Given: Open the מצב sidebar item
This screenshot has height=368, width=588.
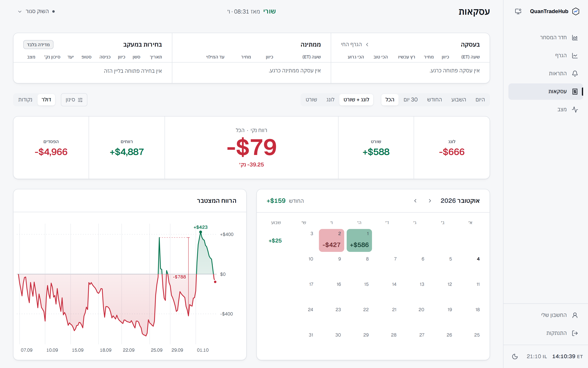Looking at the screenshot, I should (x=546, y=110).
